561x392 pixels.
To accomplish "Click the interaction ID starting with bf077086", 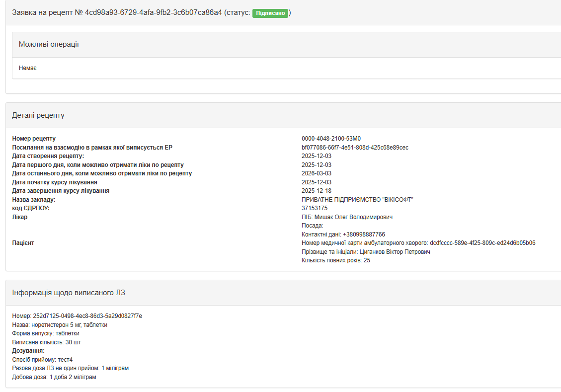I will [x=355, y=148].
